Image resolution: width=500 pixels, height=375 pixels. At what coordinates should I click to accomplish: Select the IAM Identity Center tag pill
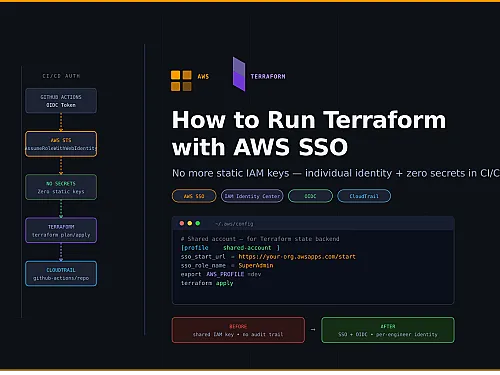(x=252, y=196)
